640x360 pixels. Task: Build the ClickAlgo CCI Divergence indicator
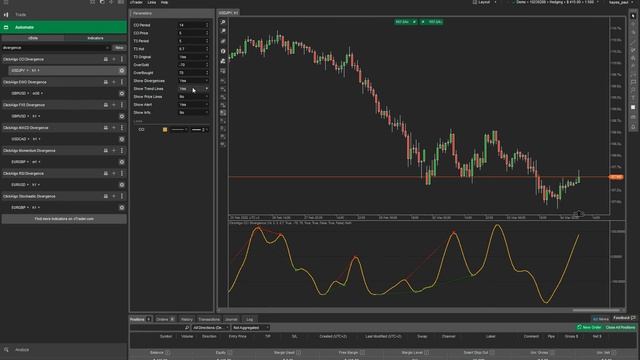pos(106,59)
